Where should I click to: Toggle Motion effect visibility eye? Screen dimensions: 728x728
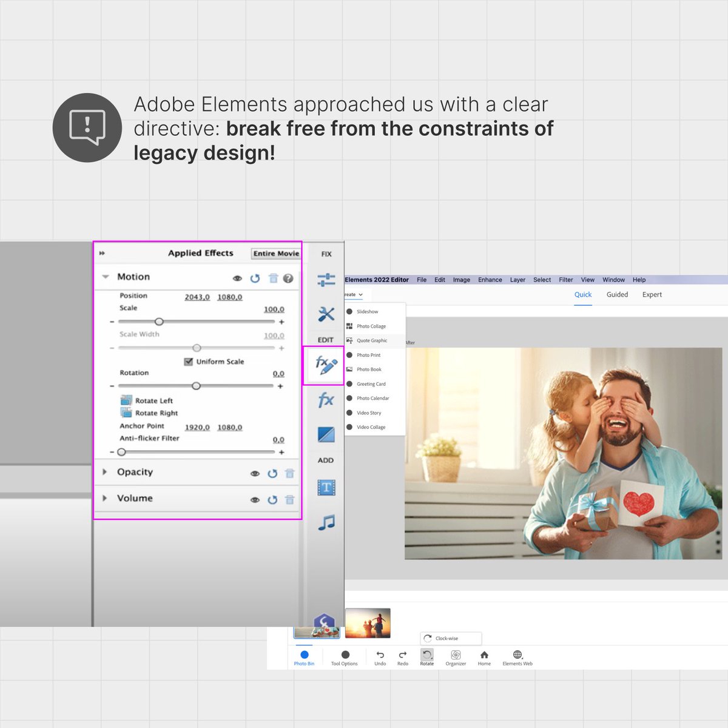point(237,278)
